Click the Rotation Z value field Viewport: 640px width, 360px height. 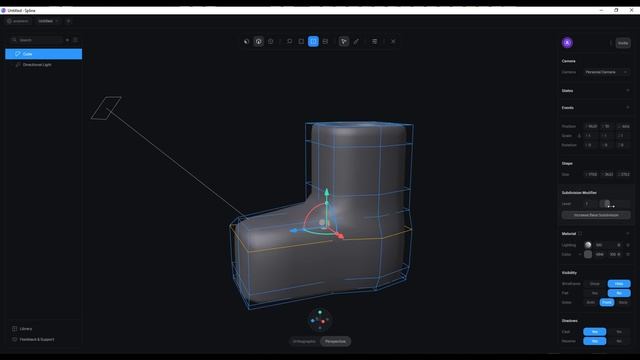tap(623, 145)
